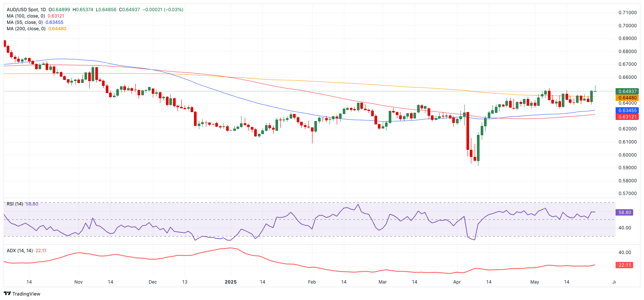Screen dimensions: 644x300
Task: Click the purple 58.80 RSI value tag
Action: coord(625,212)
